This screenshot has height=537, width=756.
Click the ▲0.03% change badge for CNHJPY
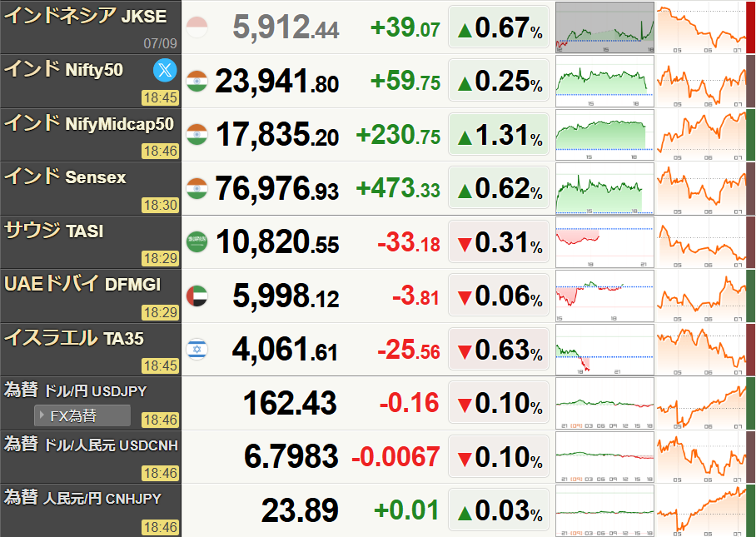click(x=499, y=510)
